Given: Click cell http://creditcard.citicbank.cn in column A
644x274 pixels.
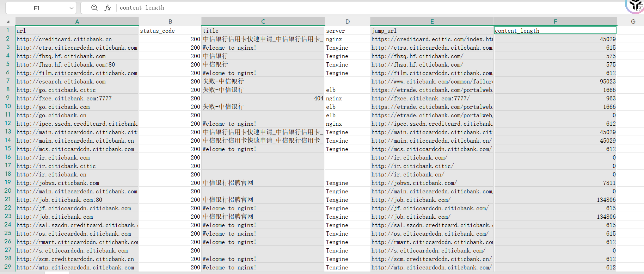Looking at the screenshot, I should tap(77, 39).
